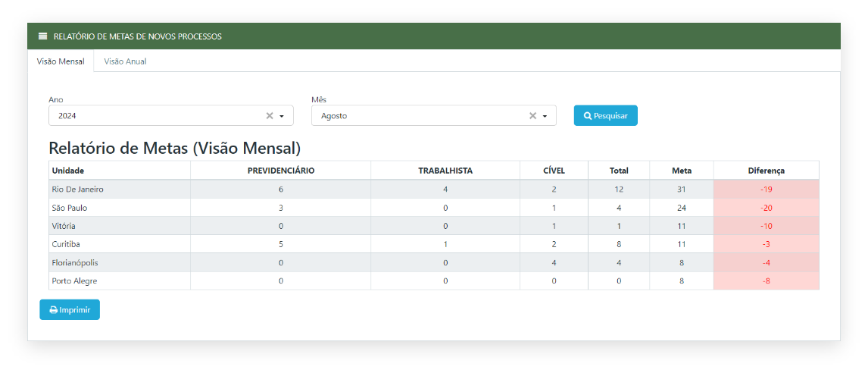Click the TRABALHISTA column header
The height and width of the screenshot is (373, 868).
pos(445,171)
